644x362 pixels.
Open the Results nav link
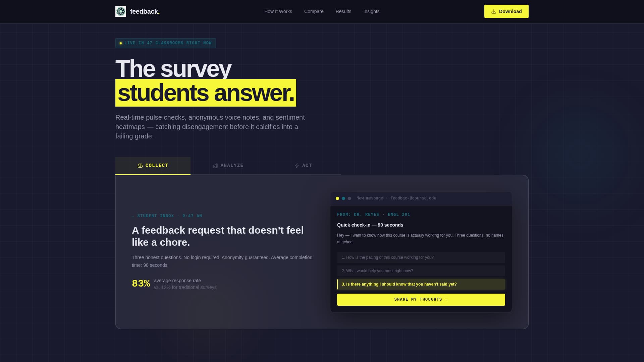click(x=343, y=11)
